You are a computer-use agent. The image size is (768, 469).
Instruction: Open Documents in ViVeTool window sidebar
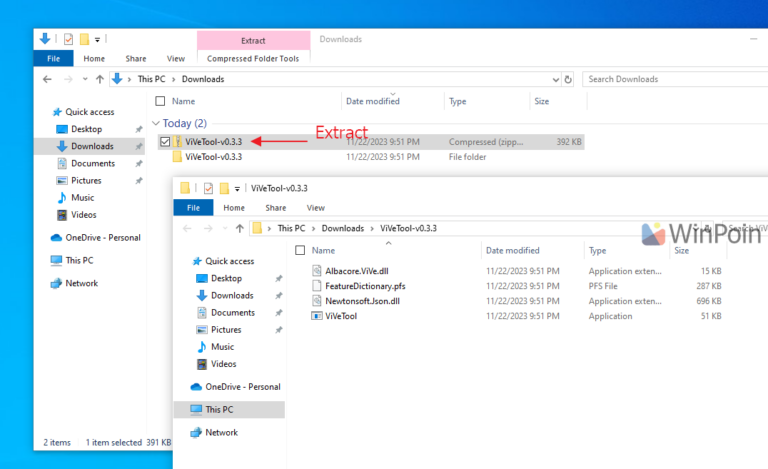233,313
